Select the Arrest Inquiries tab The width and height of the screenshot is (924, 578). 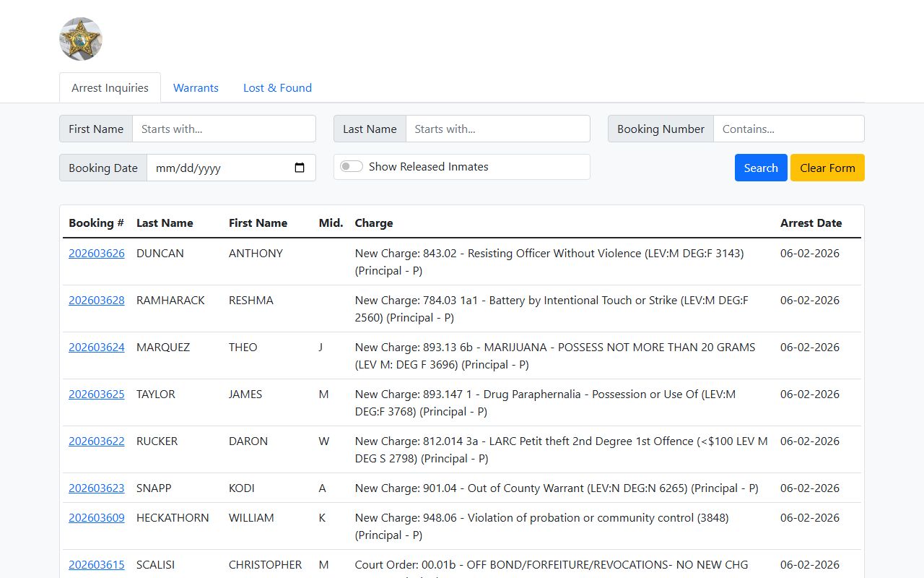pos(110,87)
